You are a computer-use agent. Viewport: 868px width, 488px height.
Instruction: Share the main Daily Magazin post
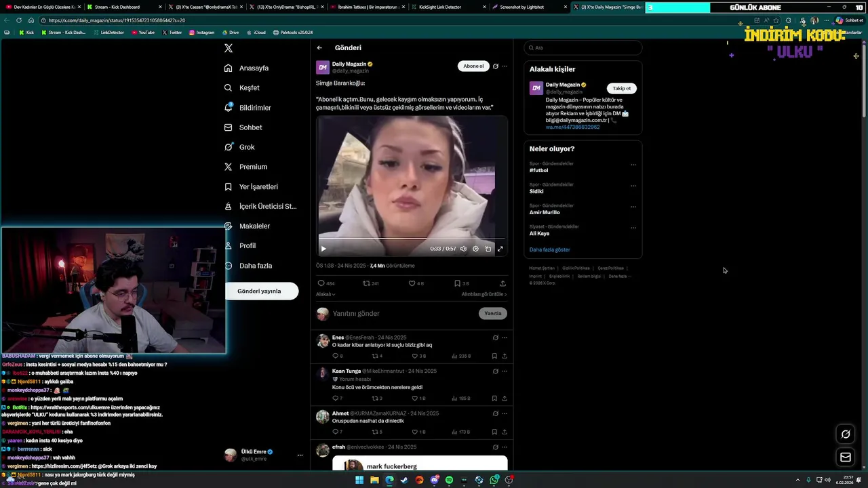click(502, 283)
